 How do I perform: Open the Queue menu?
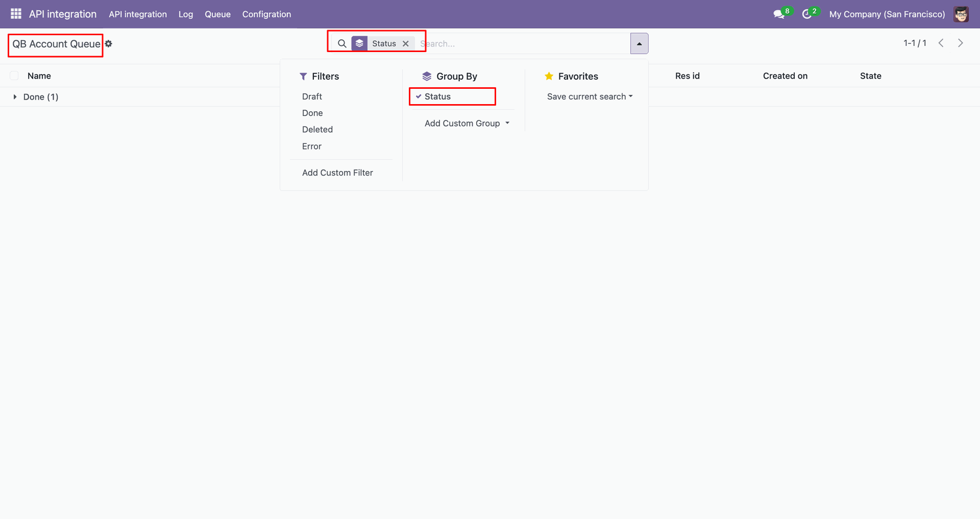pyautogui.click(x=217, y=14)
